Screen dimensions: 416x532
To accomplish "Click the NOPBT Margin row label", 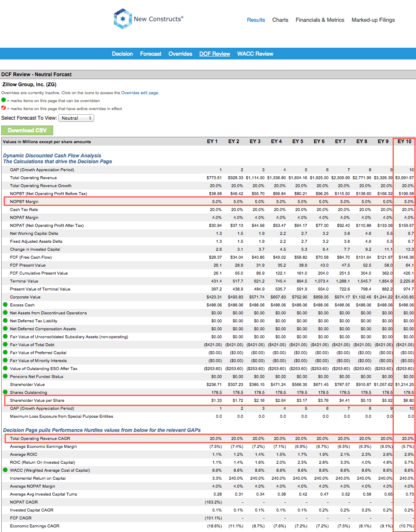I will click(x=24, y=202).
